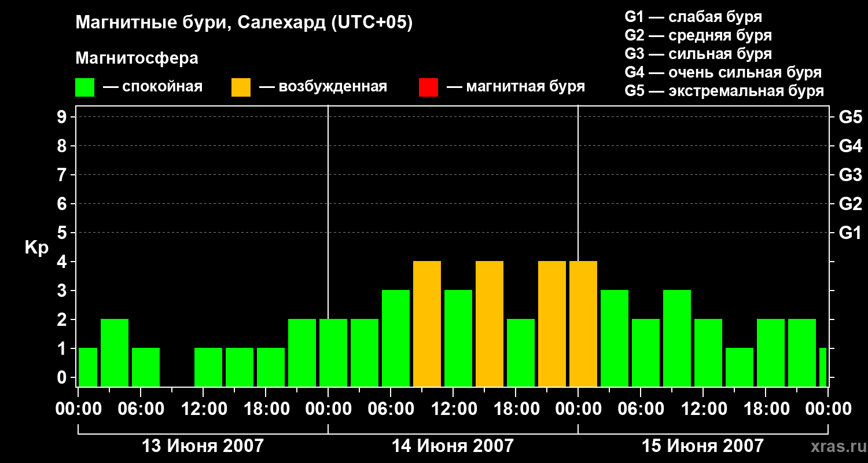Click the G3 label on the right axis
868x463 pixels.
tap(850, 175)
